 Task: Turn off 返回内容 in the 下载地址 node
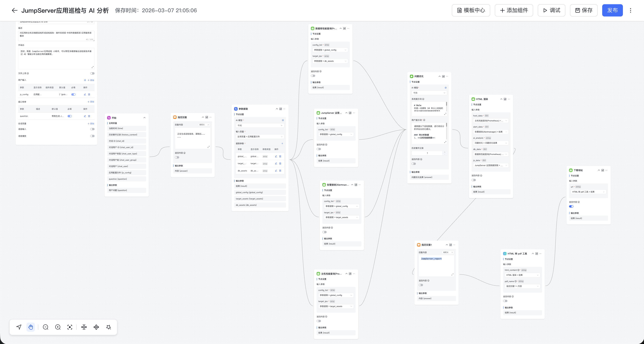pos(571,207)
